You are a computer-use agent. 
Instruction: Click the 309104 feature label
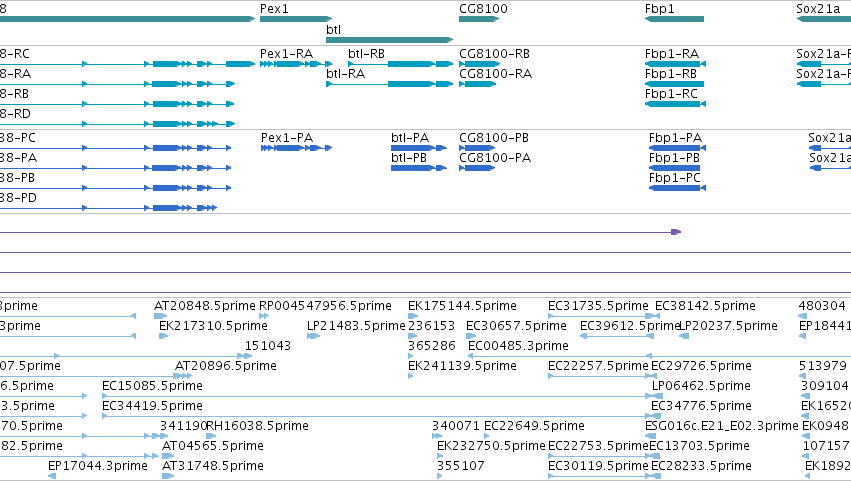(x=824, y=386)
